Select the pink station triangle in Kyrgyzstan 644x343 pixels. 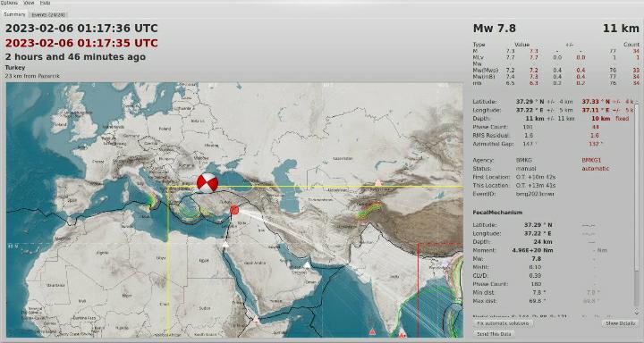pyautogui.click(x=378, y=182)
